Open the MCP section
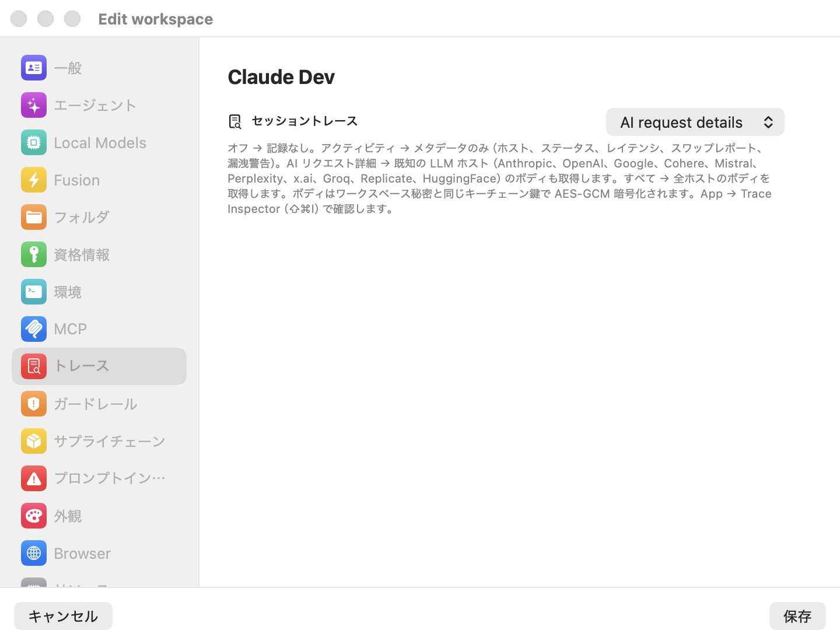This screenshot has height=644, width=840. 99,329
